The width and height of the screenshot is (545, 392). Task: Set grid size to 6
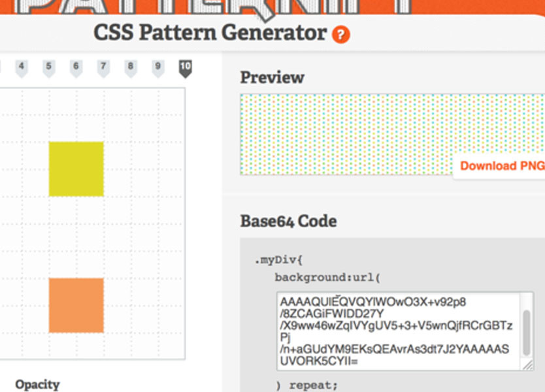(76, 67)
